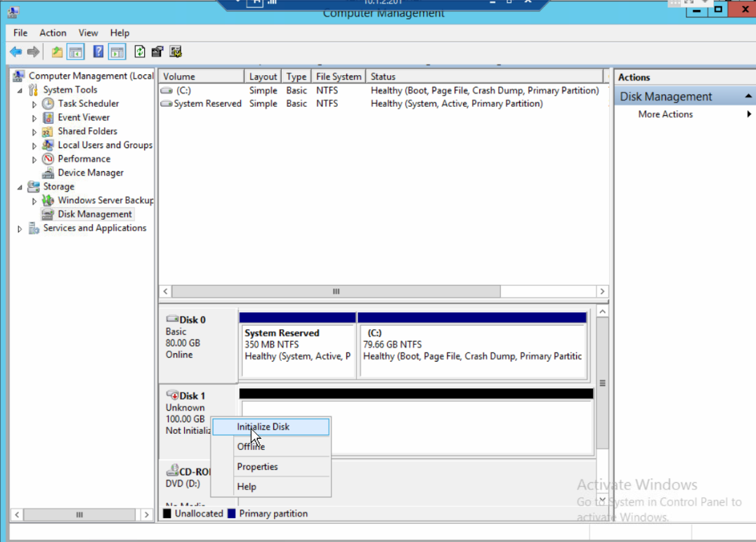Click the (C:) volume drive icon in list
This screenshot has height=542, width=756.
pyautogui.click(x=167, y=91)
